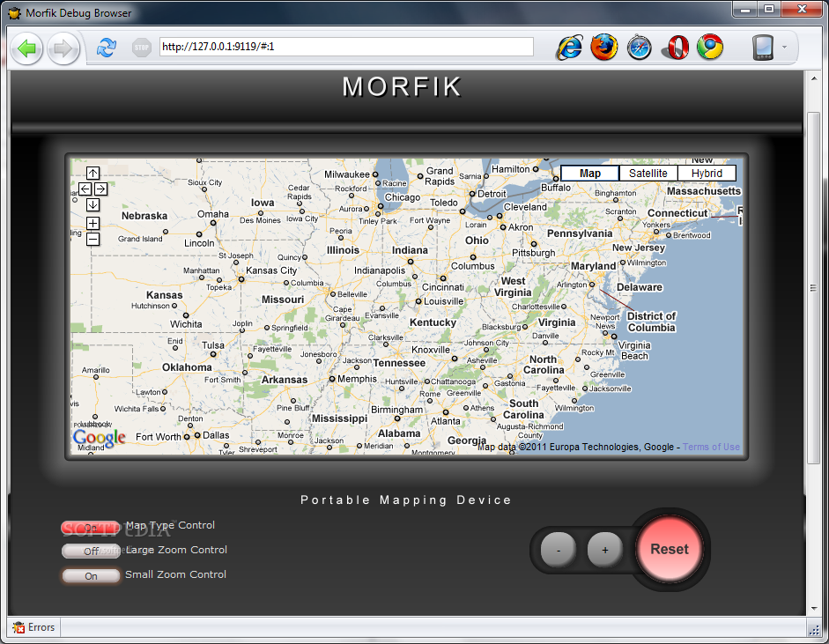Refresh the page with the blue reload icon
This screenshot has height=644, width=829.
pos(107,48)
